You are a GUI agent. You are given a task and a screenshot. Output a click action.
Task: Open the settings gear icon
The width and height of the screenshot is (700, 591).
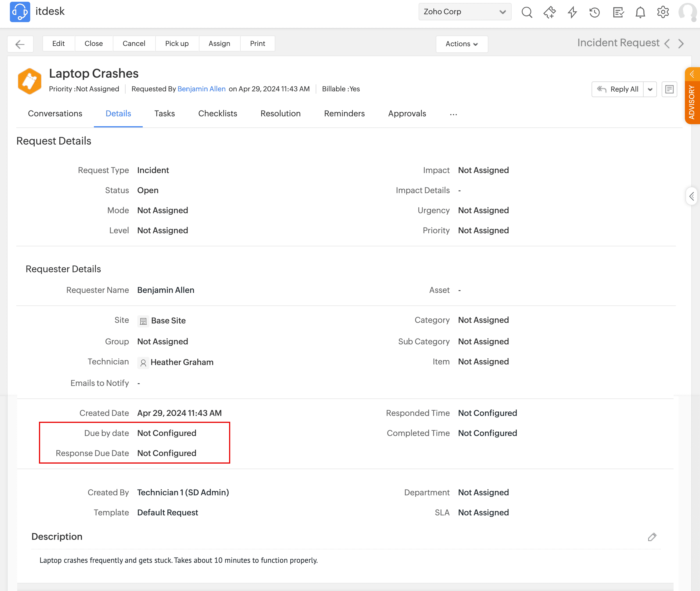pos(662,13)
